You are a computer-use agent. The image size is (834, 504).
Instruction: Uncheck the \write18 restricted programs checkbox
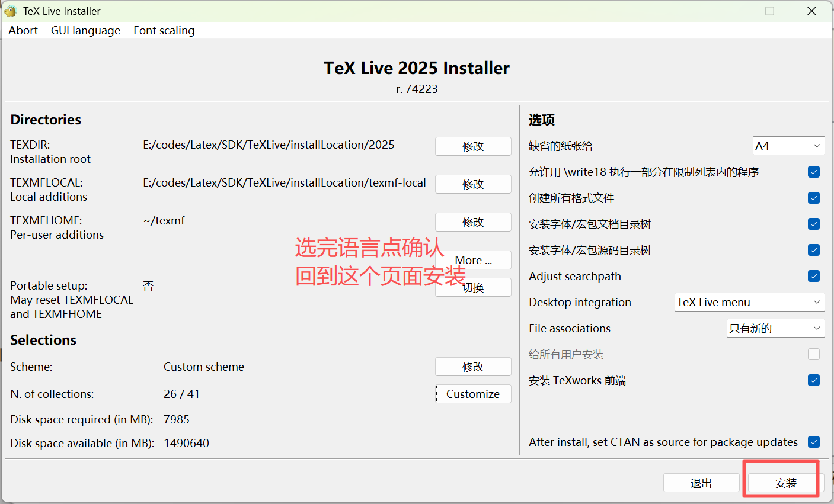tap(813, 172)
